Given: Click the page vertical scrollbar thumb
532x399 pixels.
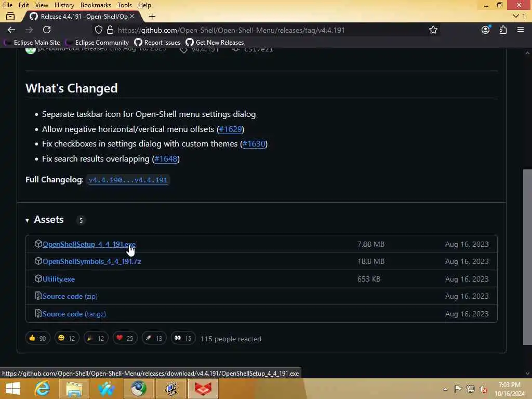Looking at the screenshot, I should tap(527, 257).
